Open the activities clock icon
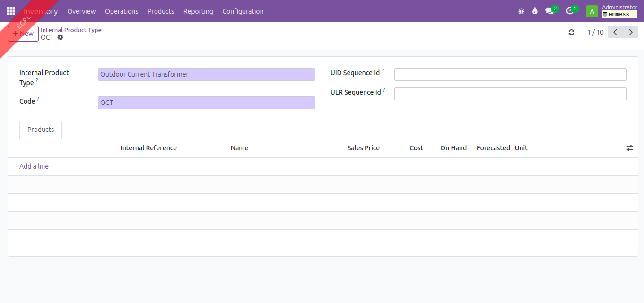The height and width of the screenshot is (303, 644). (570, 11)
